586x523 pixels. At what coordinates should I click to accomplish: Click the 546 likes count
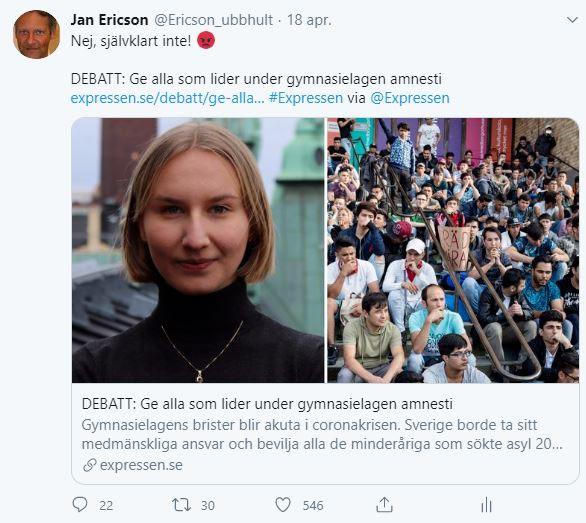(313, 505)
